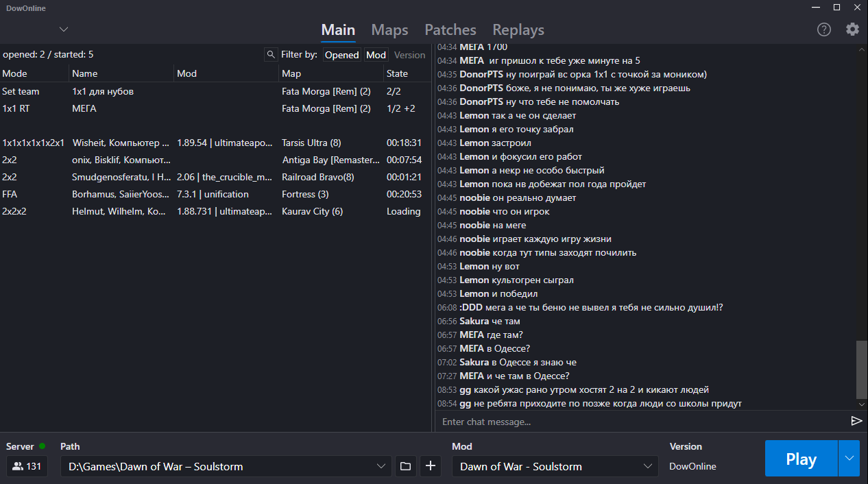Toggle the Version filter
Viewport: 868px width, 484px height.
(x=409, y=55)
